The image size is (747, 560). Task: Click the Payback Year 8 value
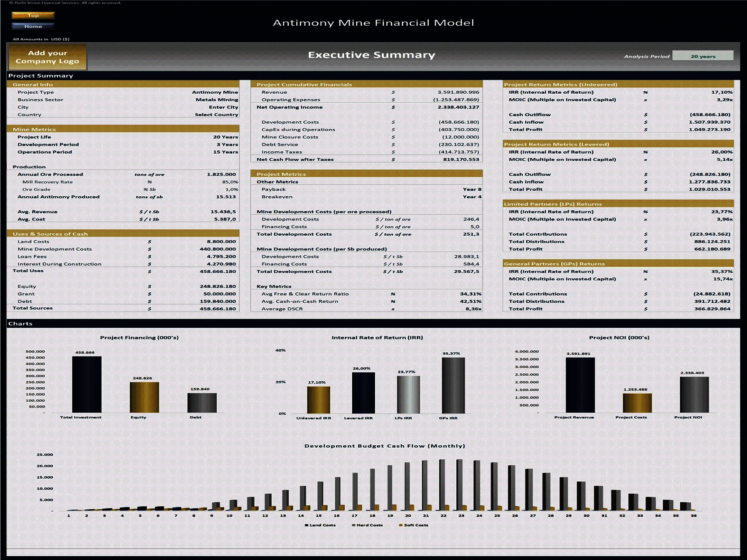(x=472, y=189)
